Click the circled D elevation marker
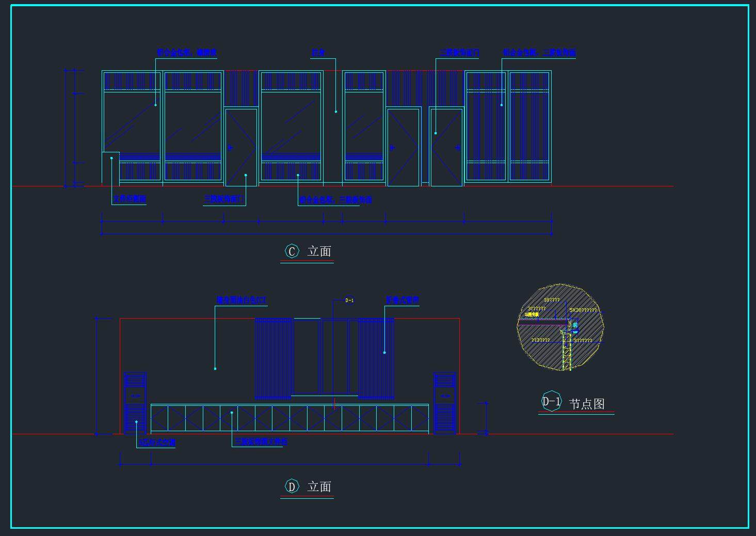 [x=292, y=486]
